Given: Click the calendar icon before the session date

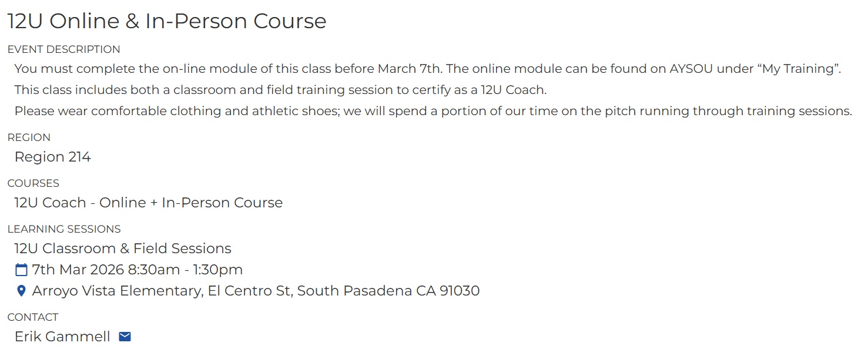Looking at the screenshot, I should pos(21,270).
